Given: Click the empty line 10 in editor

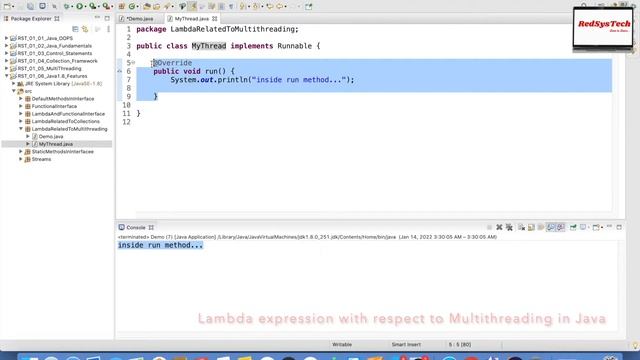Looking at the screenshot, I should coord(374,105).
